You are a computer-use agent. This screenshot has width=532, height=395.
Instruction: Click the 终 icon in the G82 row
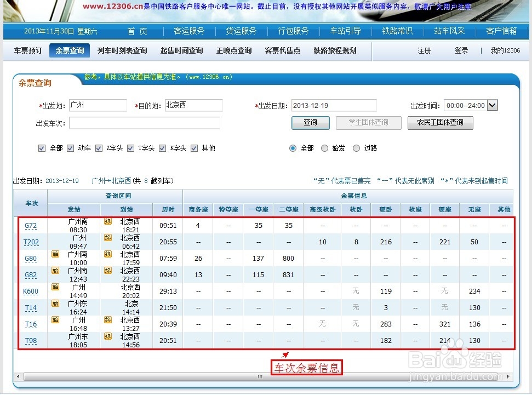[x=108, y=271]
